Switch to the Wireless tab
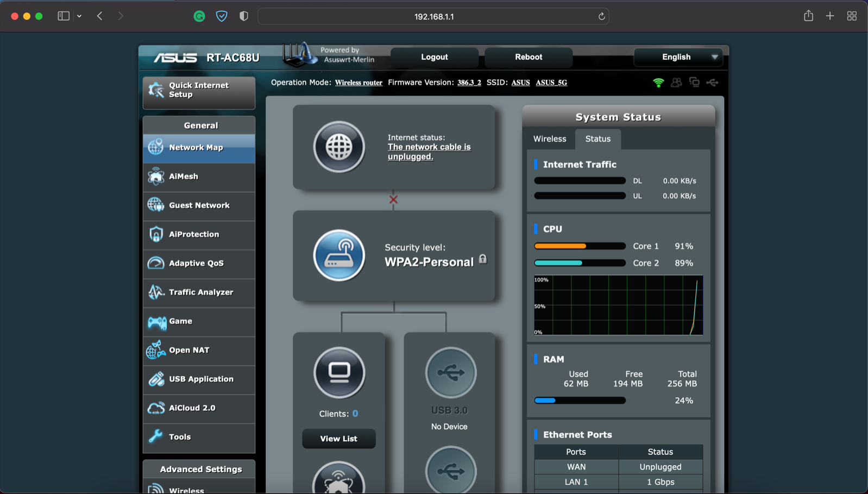868x494 pixels. point(549,139)
